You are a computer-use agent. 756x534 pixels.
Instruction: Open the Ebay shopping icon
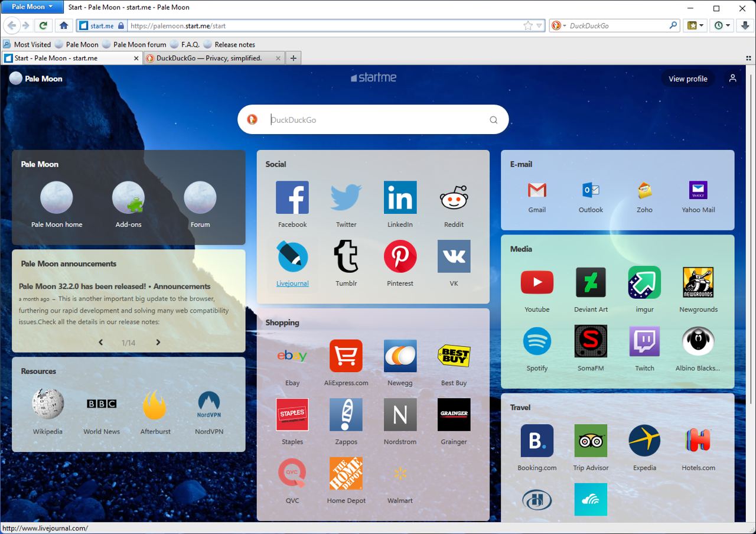tap(292, 356)
